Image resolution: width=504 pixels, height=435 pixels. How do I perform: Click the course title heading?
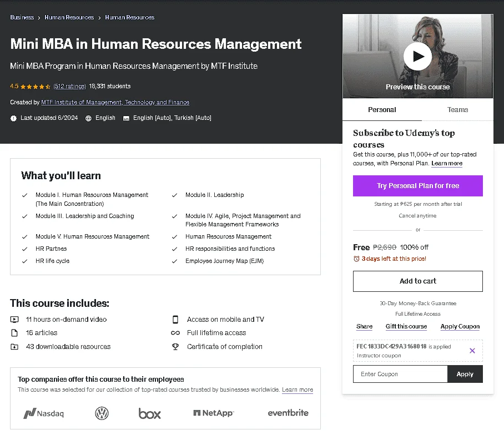click(156, 44)
